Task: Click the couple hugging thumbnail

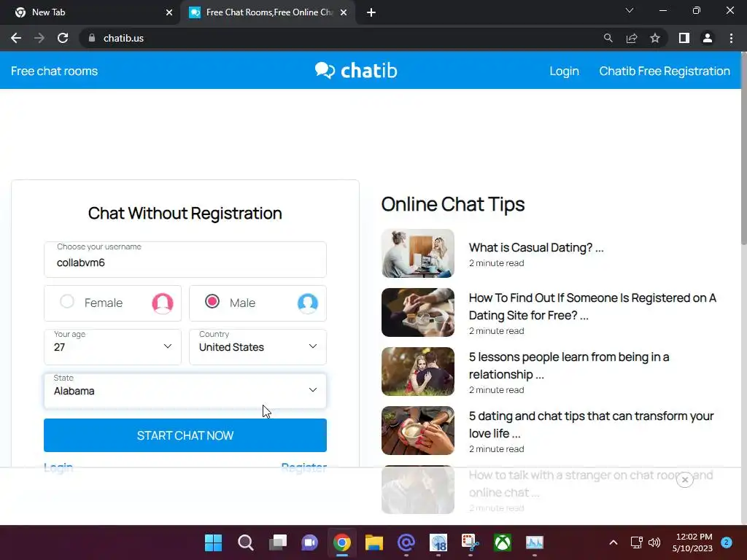Action: click(418, 371)
